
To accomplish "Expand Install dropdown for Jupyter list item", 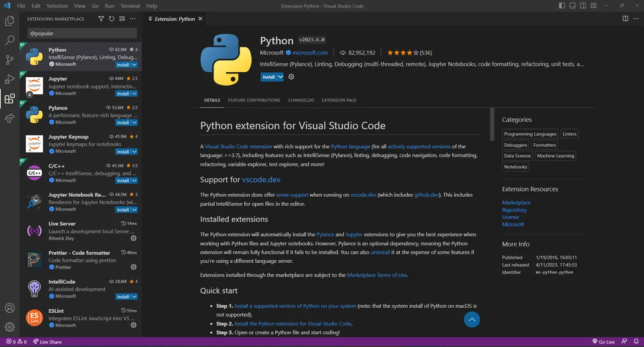I will [134, 94].
